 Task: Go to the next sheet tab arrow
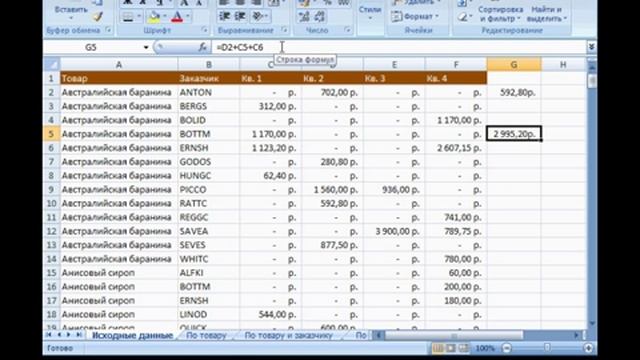(x=68, y=335)
